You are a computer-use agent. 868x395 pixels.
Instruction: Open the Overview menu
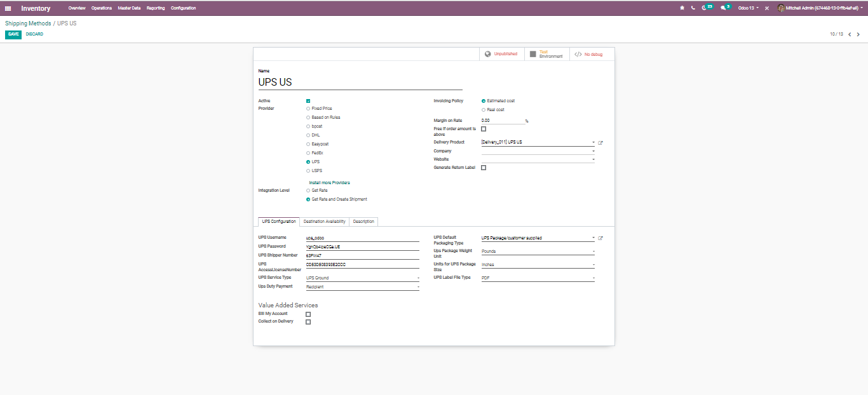(77, 8)
